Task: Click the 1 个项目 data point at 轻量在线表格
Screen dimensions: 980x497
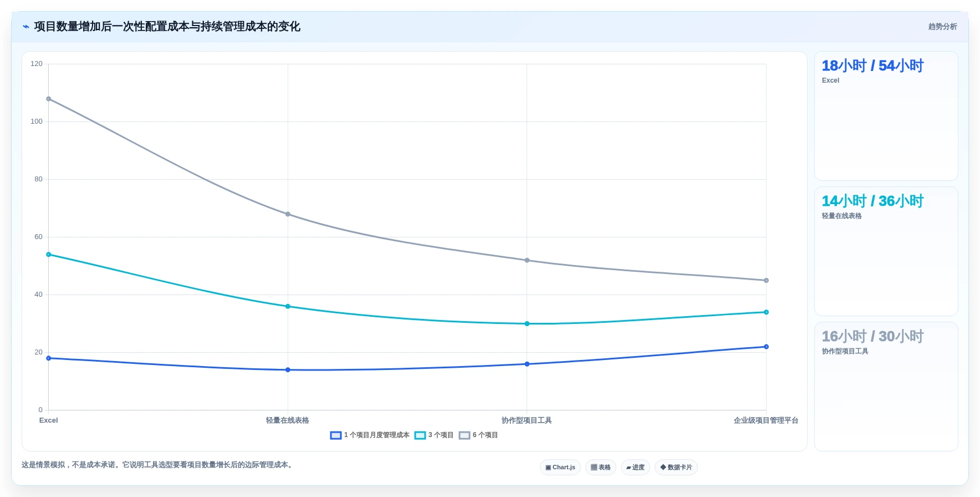Action: pyautogui.click(x=288, y=370)
